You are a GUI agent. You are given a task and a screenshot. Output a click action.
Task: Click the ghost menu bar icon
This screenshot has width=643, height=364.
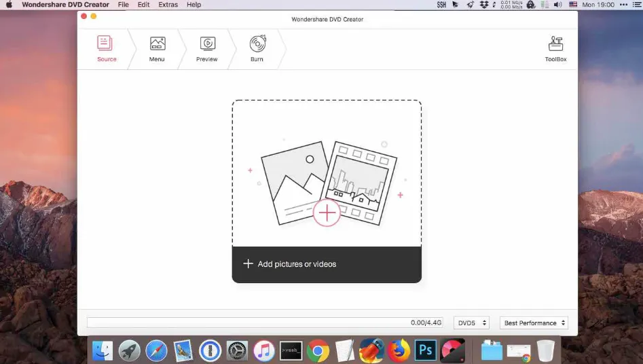click(531, 5)
